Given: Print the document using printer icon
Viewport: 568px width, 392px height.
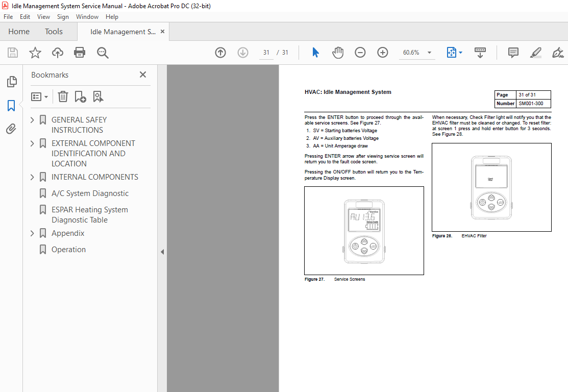Looking at the screenshot, I should pos(79,53).
